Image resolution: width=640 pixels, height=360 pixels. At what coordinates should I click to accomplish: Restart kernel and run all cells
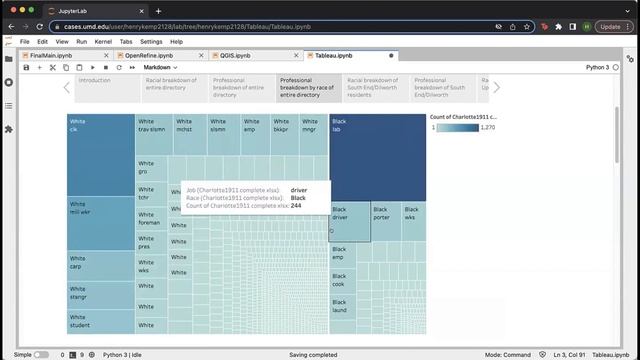coord(132,67)
